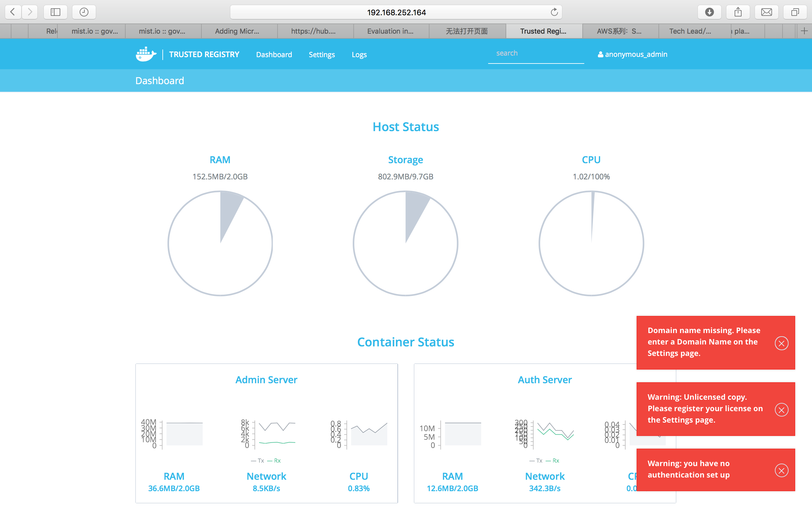This screenshot has width=812, height=508.
Task: Click the Host Storage pie chart
Action: [406, 243]
